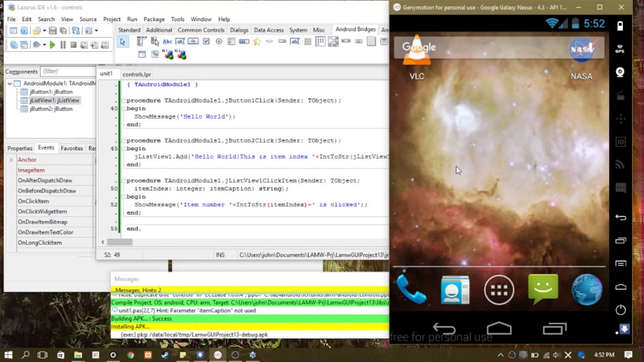The image size is (644, 362).
Task: Open the dropdown arrow beside build mode icon
Action: [x=44, y=45]
